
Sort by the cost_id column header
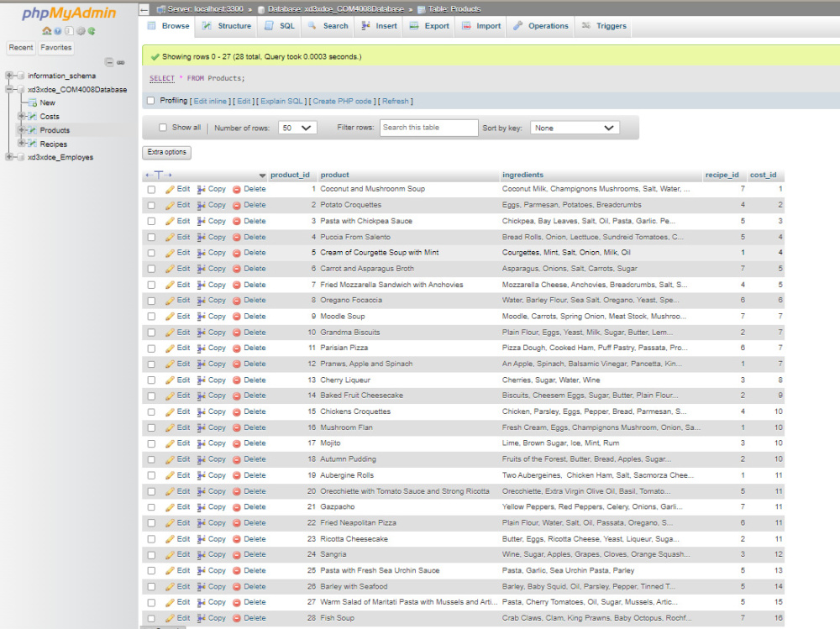tap(763, 176)
